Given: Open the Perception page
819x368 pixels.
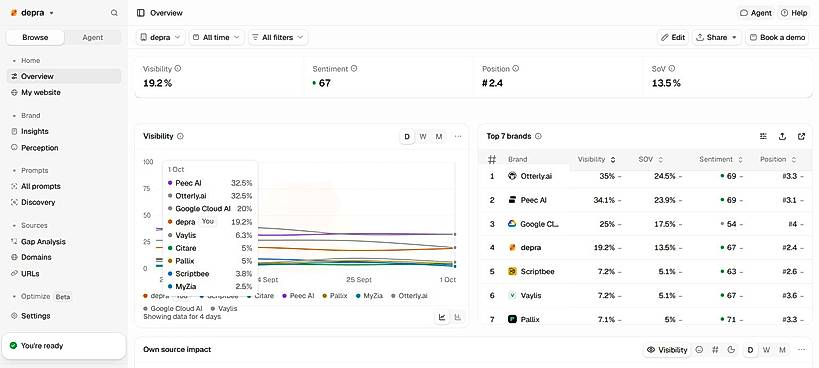Looking at the screenshot, I should [x=64, y=148].
